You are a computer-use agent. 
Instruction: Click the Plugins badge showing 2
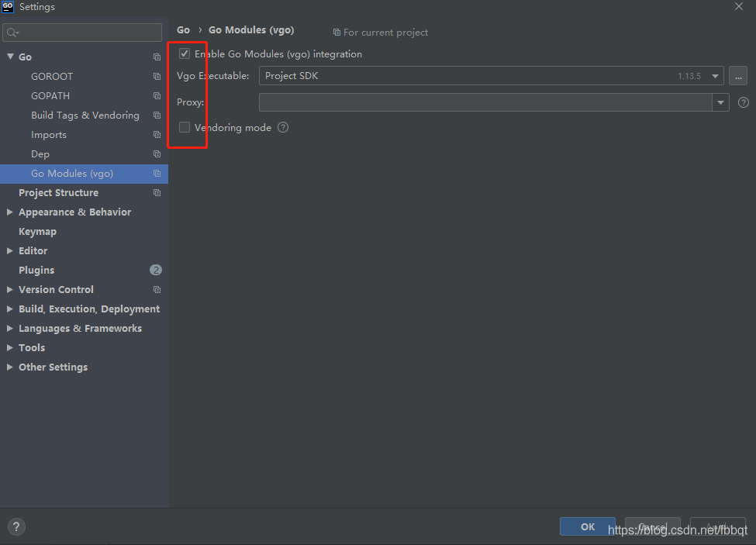[156, 270]
